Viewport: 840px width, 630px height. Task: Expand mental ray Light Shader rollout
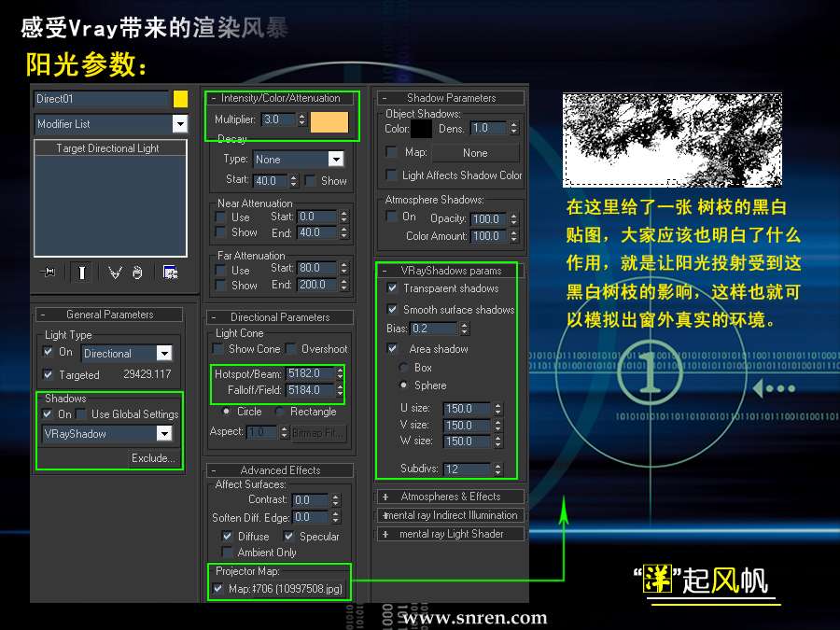451,534
